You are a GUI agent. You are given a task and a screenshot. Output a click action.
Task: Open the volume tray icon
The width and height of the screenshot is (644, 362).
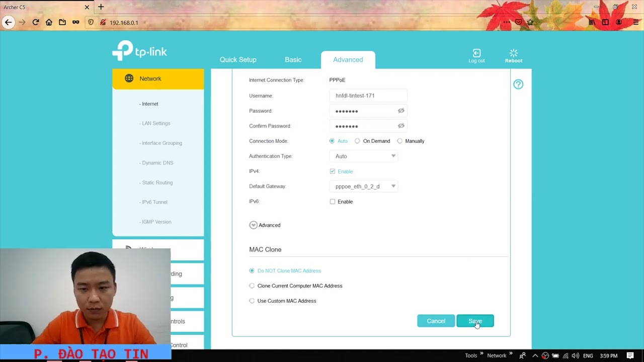(575, 355)
